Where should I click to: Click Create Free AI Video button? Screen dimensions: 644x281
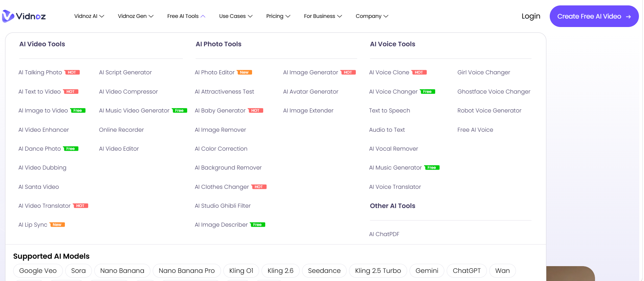[594, 16]
